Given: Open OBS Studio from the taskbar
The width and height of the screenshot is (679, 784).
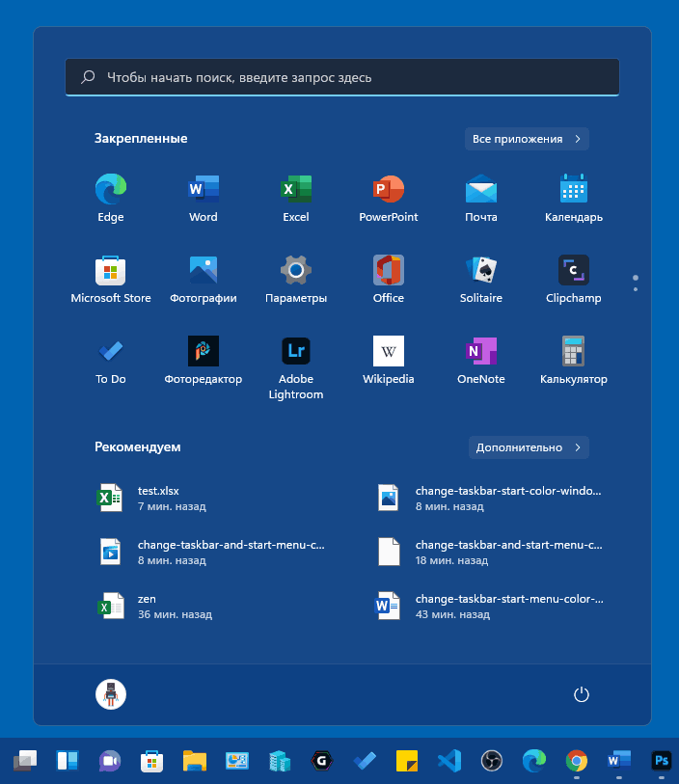Looking at the screenshot, I should point(492,761).
